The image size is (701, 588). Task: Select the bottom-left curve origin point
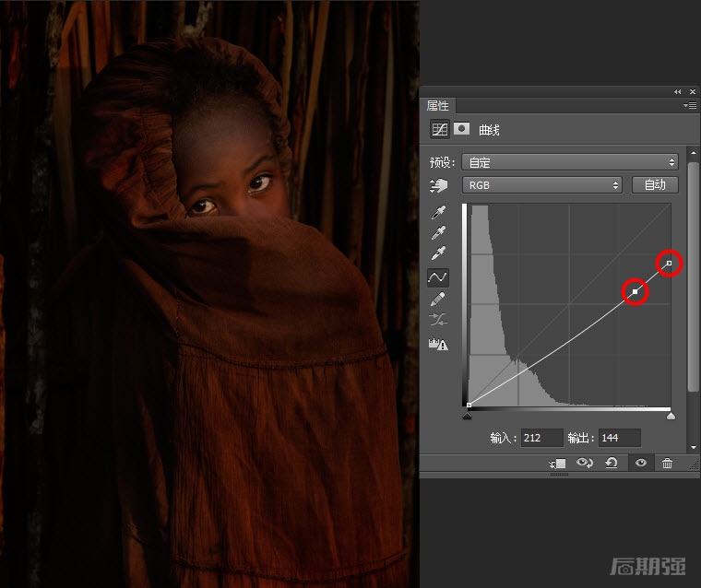[x=469, y=406]
